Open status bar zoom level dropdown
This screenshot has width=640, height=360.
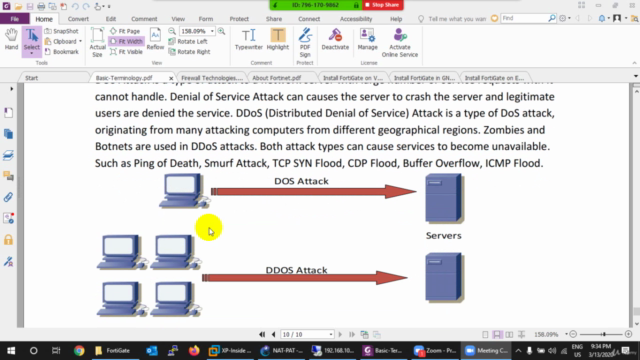pyautogui.click(x=566, y=334)
